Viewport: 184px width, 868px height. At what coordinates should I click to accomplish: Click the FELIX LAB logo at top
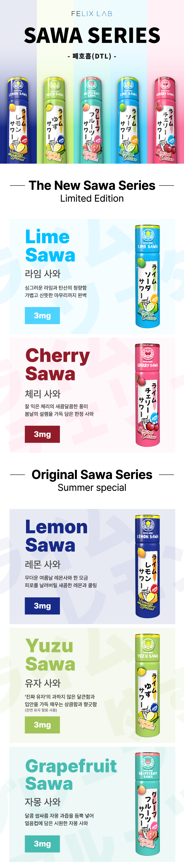coord(92,14)
